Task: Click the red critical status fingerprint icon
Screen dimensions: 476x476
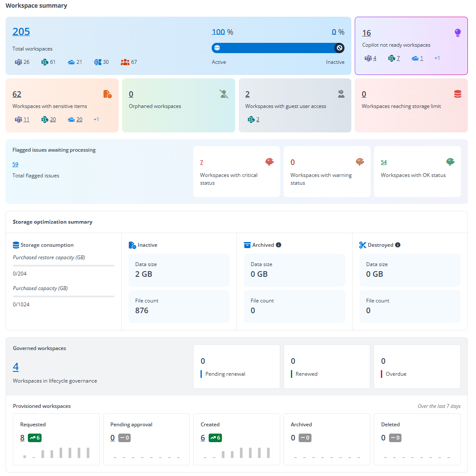Action: coord(269,162)
